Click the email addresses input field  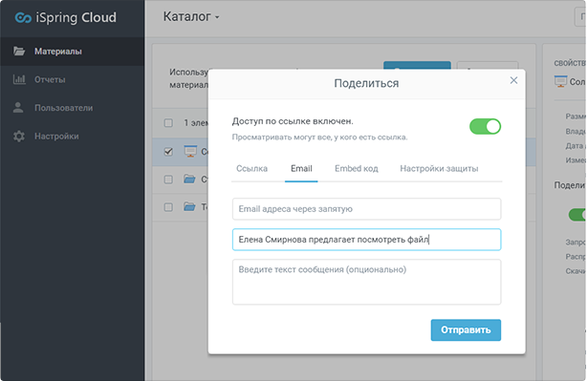(366, 209)
